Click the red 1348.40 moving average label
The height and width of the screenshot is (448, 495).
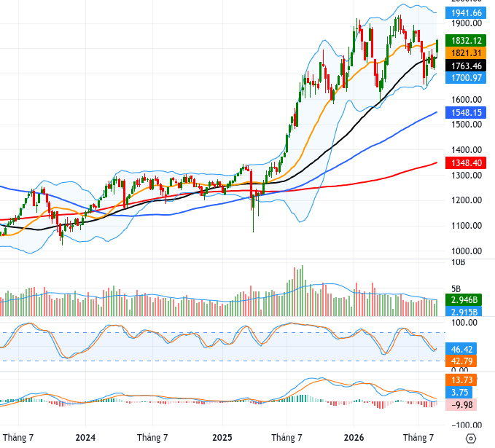(x=466, y=162)
